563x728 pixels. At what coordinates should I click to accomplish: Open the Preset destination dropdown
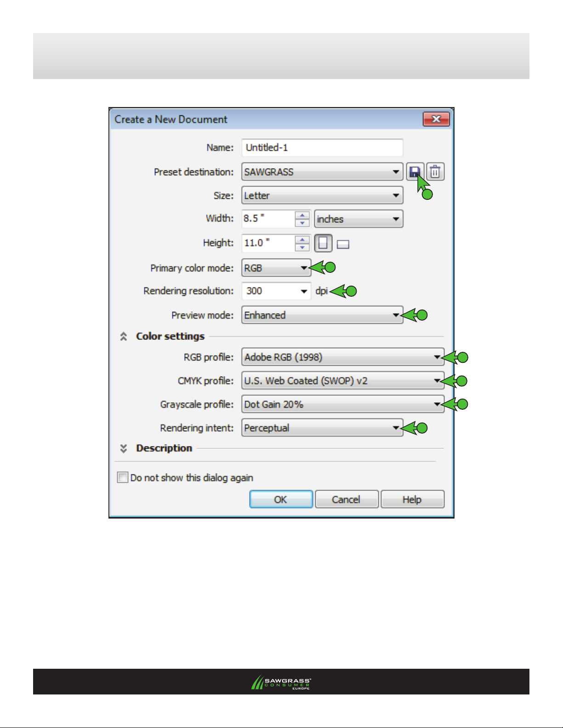coord(322,172)
